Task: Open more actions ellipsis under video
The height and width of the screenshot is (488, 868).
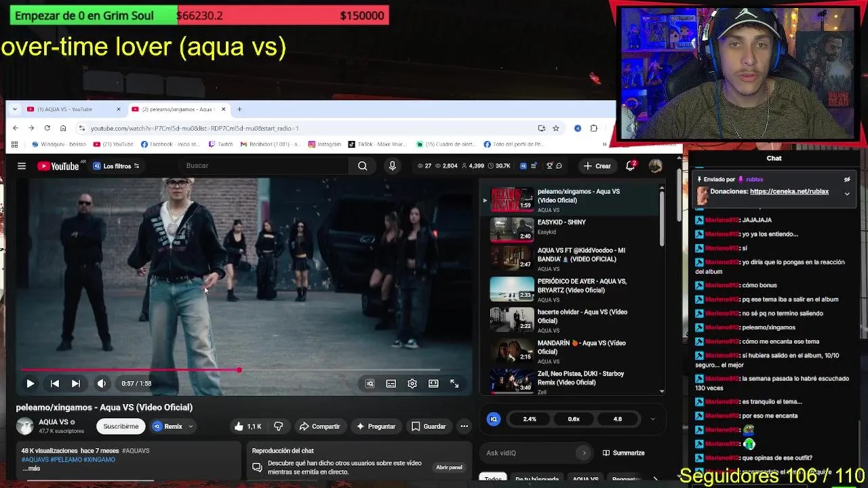Action: (x=464, y=426)
